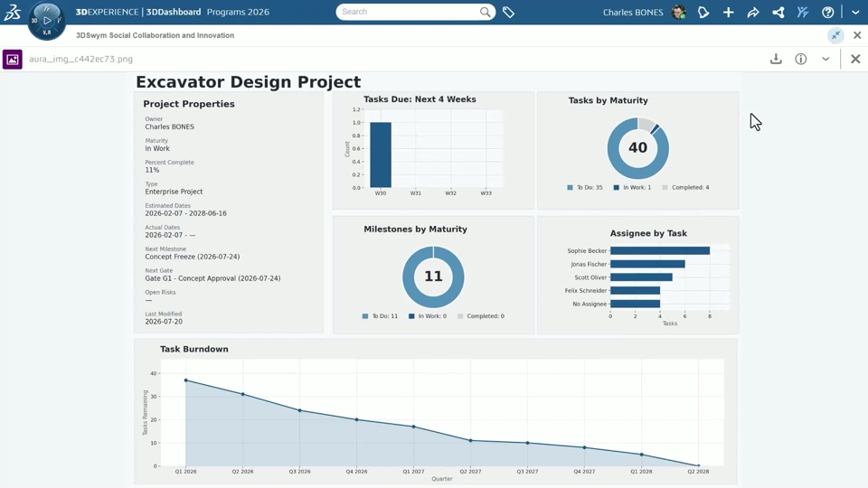Open the social network share icon
Screen dimensions: 868x488
[x=778, y=12]
